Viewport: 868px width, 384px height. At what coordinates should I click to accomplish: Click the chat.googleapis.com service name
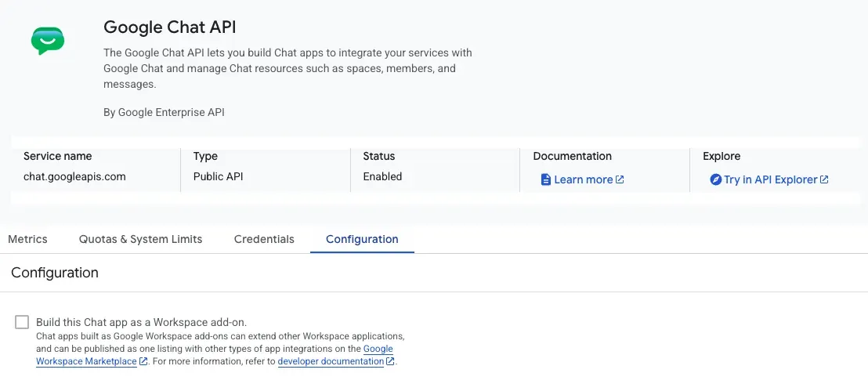pyautogui.click(x=74, y=177)
